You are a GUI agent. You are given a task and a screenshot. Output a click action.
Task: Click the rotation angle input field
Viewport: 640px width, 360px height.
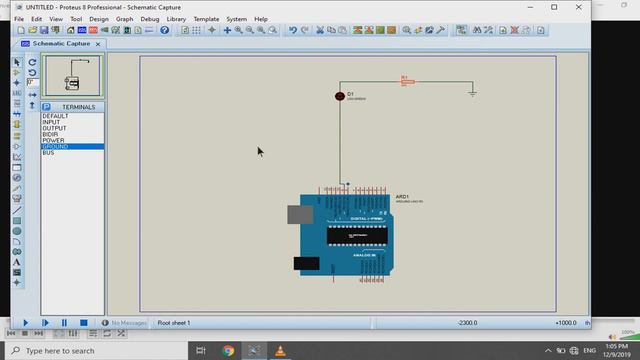click(33, 83)
